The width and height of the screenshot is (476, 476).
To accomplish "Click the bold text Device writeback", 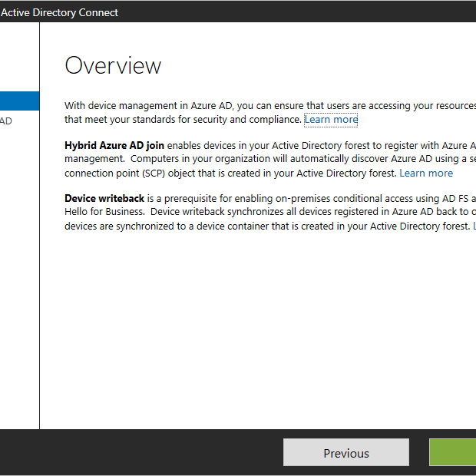I will (104, 199).
